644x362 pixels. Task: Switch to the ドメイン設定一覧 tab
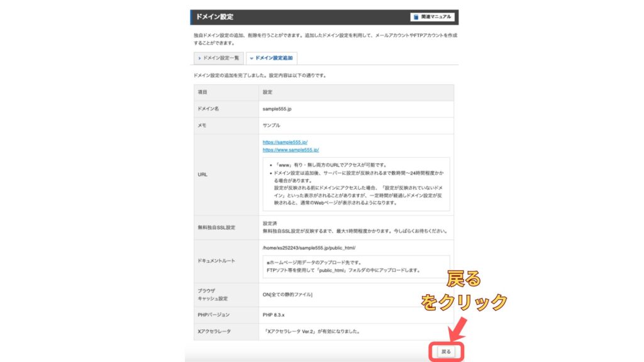(218, 58)
